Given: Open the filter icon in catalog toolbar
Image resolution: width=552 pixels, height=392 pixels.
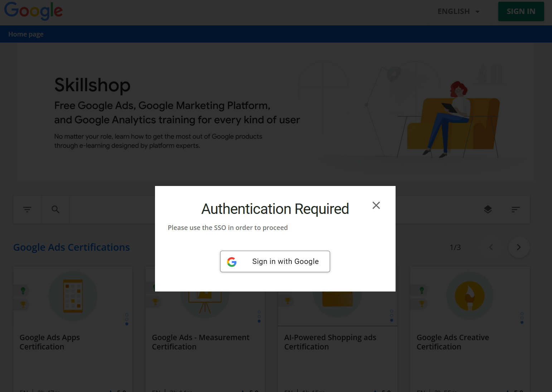Looking at the screenshot, I should pyautogui.click(x=27, y=210).
